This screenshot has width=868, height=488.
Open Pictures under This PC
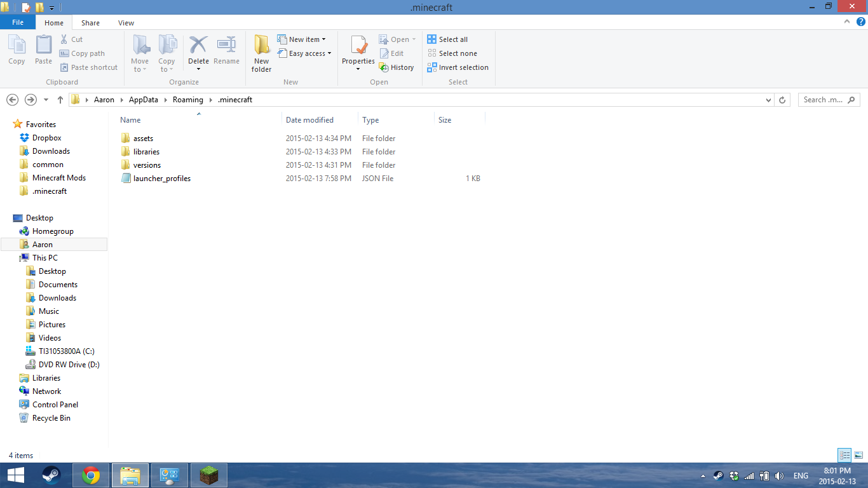point(51,325)
